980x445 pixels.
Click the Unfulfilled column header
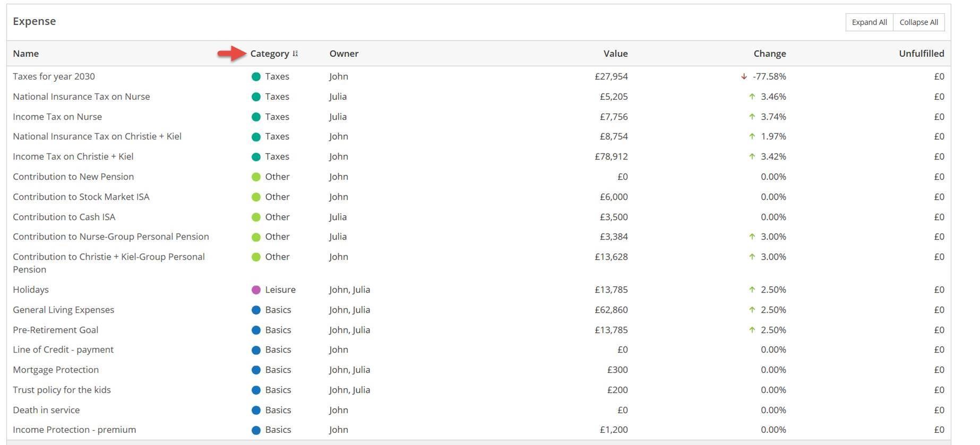[921, 54]
